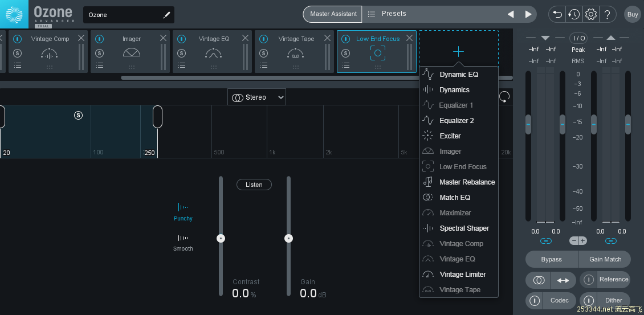Enable Codec power toggle

535,300
